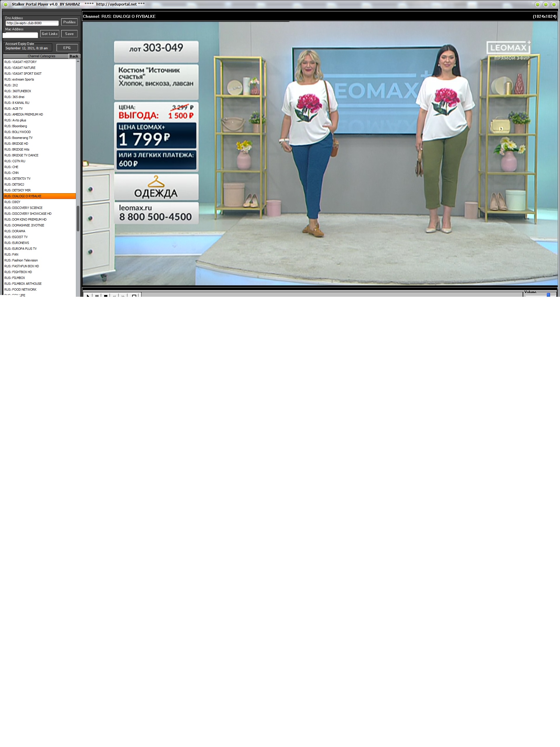Select channel 'RUS: BRIDGE Hits'
Image resolution: width=560 pixels, height=747 pixels.
(x=39, y=150)
